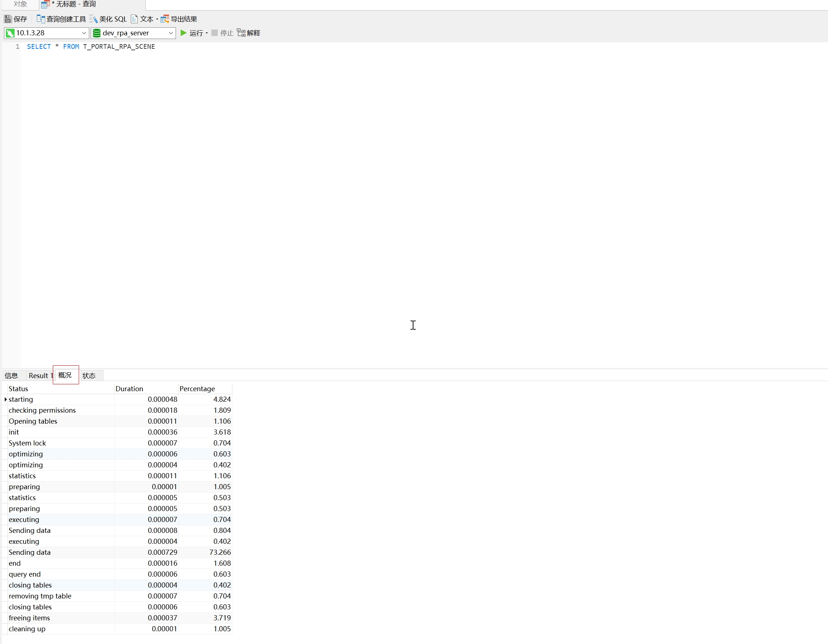Click the SELECT keyword in the editor
This screenshot has width=828, height=644.
[39, 47]
